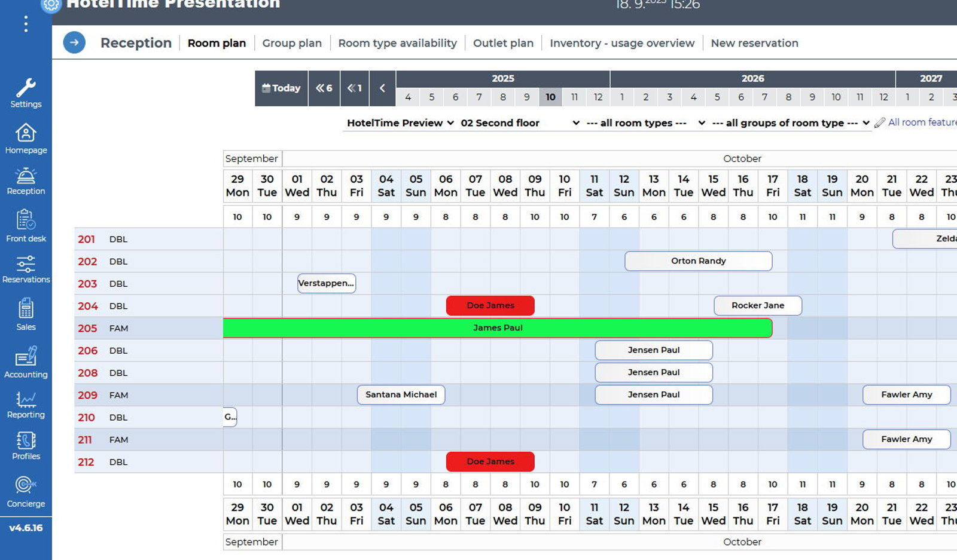Image resolution: width=957 pixels, height=560 pixels.
Task: Open red Doe James reservation in room 212
Action: [x=490, y=461]
